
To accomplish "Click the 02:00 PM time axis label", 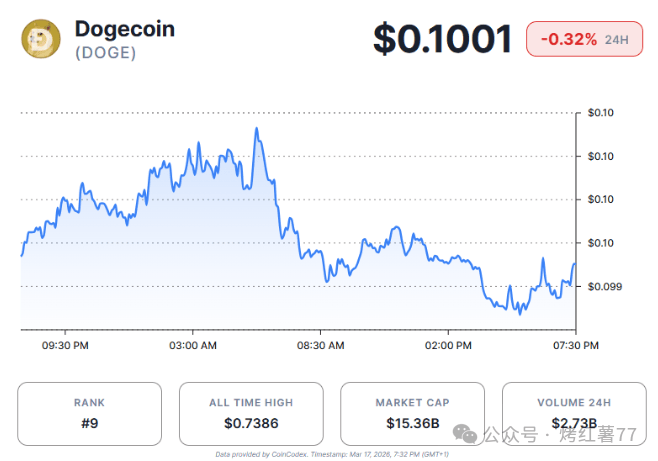I will 449,345.
